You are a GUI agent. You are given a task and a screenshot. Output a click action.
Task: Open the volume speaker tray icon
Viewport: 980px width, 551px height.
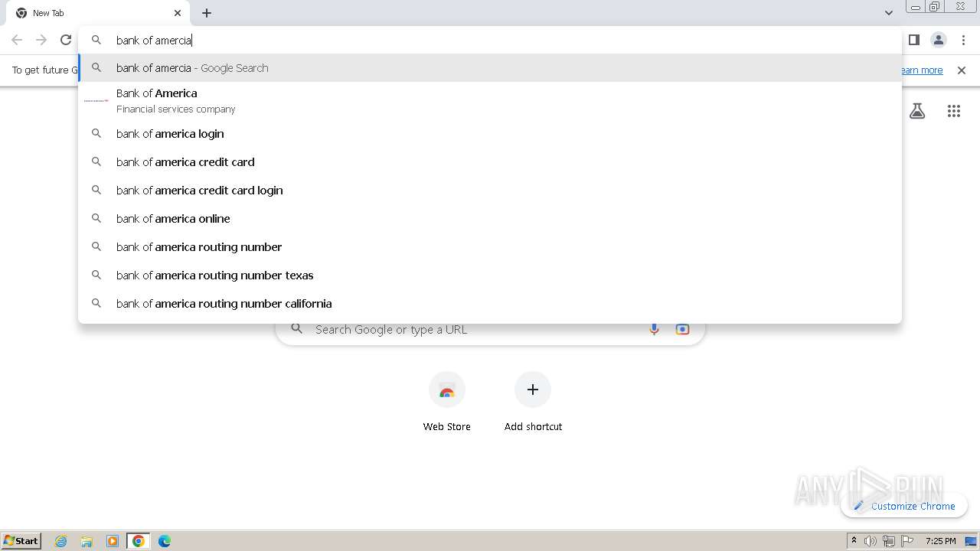click(871, 541)
